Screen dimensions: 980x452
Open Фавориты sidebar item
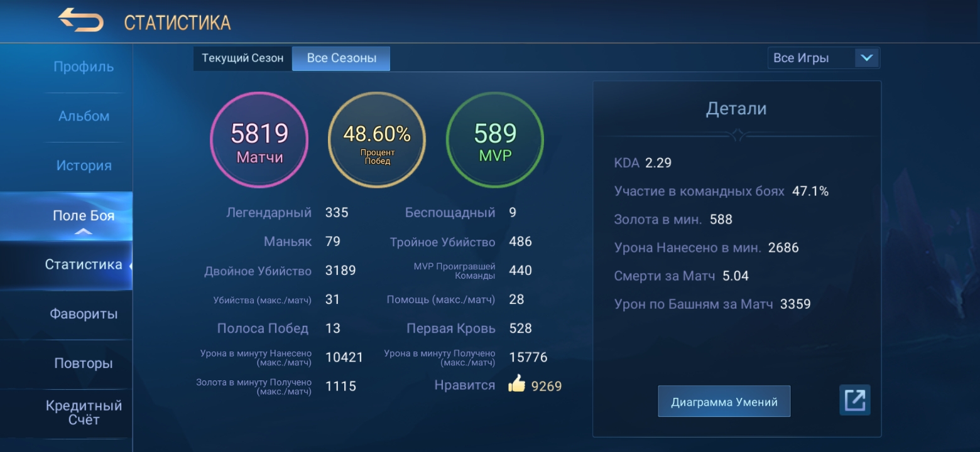[x=84, y=314]
